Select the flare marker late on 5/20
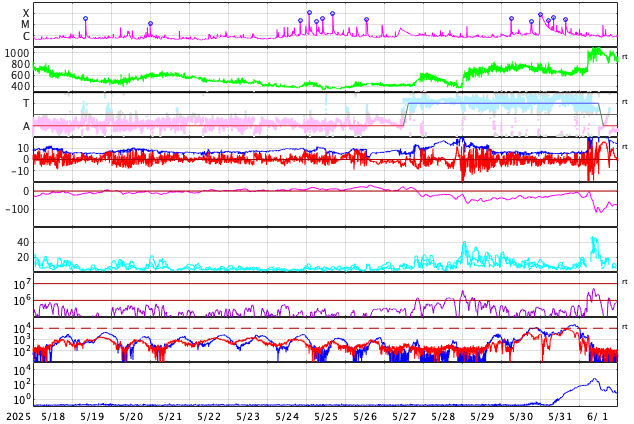Viewport: 634px width, 424px height. click(x=150, y=24)
